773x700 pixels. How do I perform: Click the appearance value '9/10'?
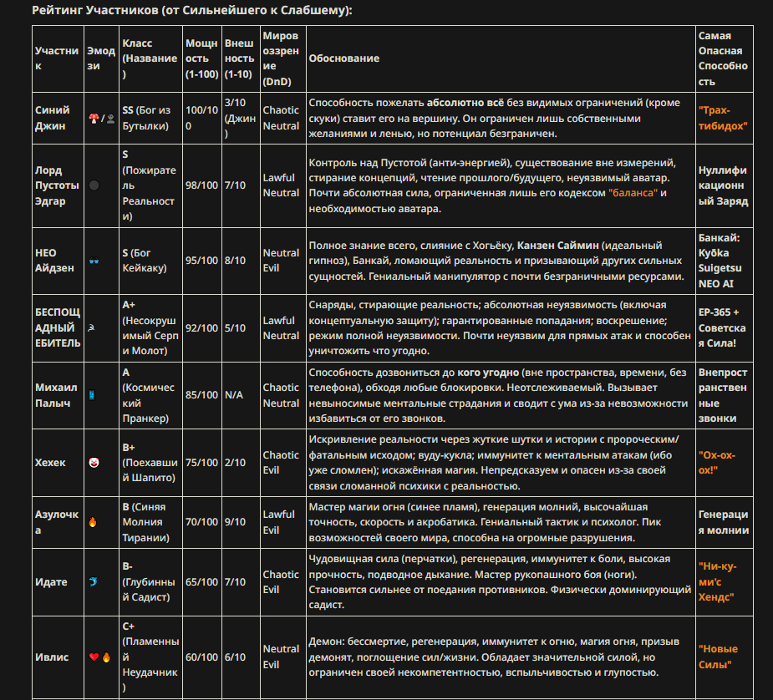point(235,522)
